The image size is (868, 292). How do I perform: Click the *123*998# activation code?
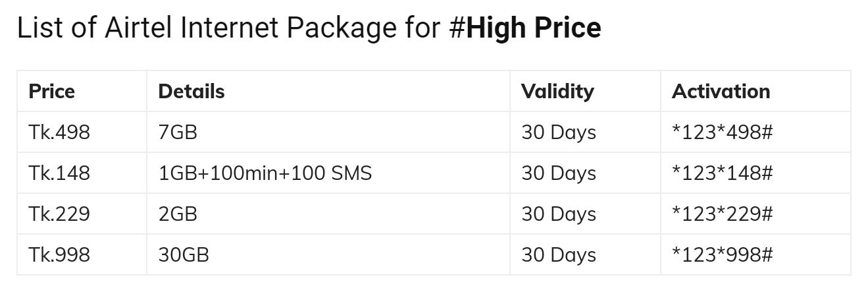click(722, 255)
